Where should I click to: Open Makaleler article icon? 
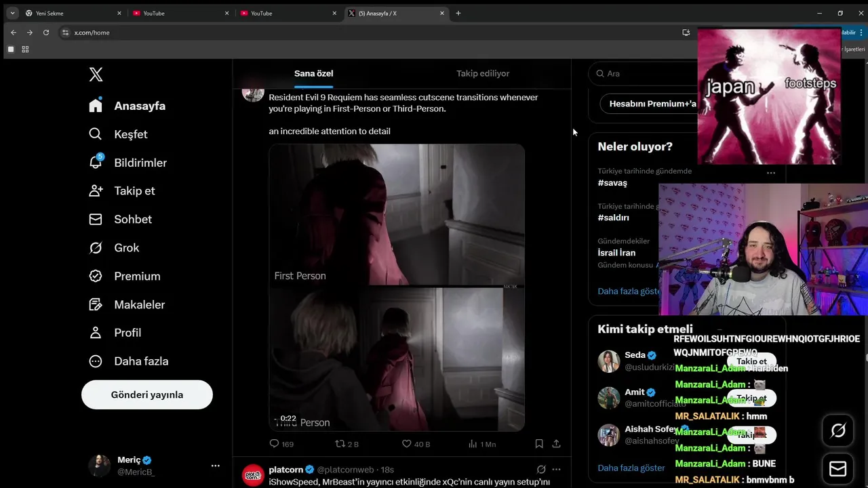96,304
